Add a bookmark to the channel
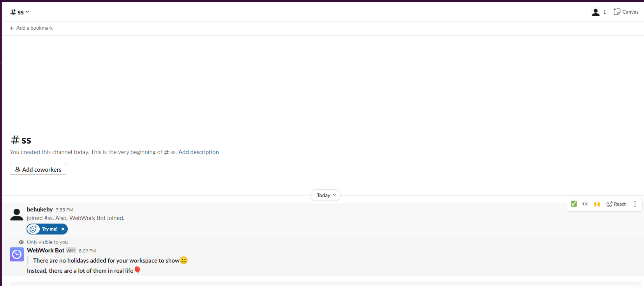The width and height of the screenshot is (644, 286). [31, 28]
